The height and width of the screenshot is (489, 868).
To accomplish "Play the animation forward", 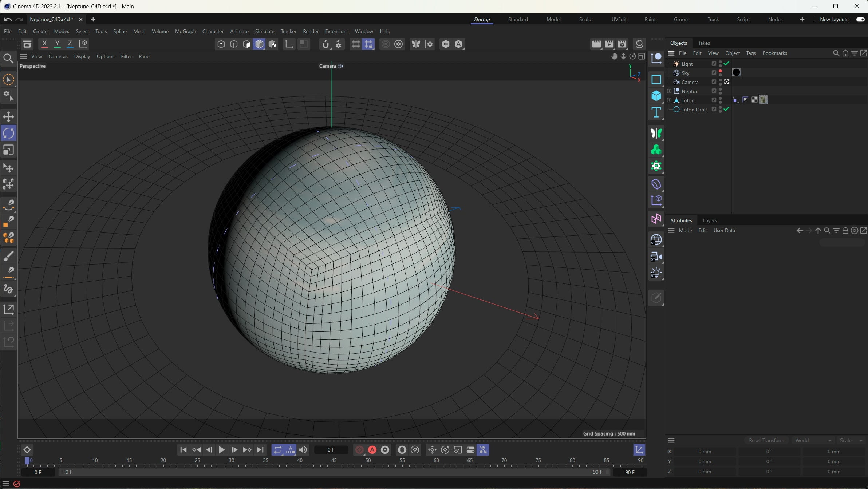I will pos(221,450).
